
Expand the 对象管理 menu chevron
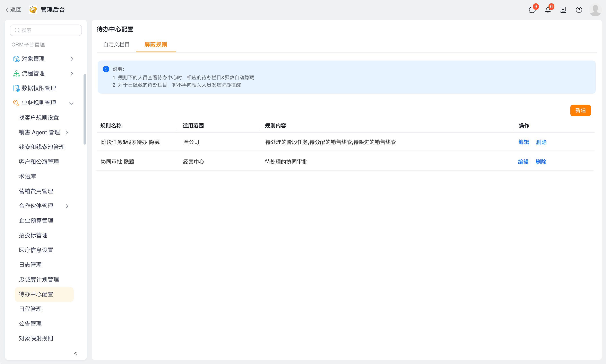71,59
